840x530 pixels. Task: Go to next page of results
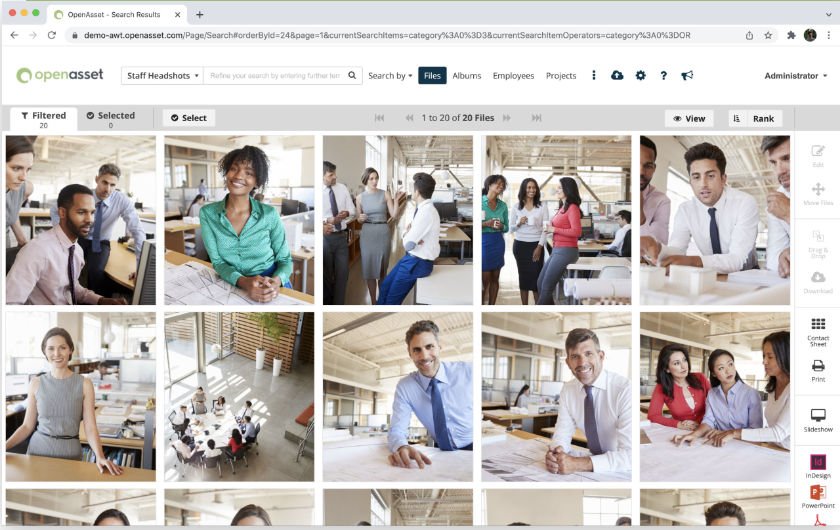506,118
